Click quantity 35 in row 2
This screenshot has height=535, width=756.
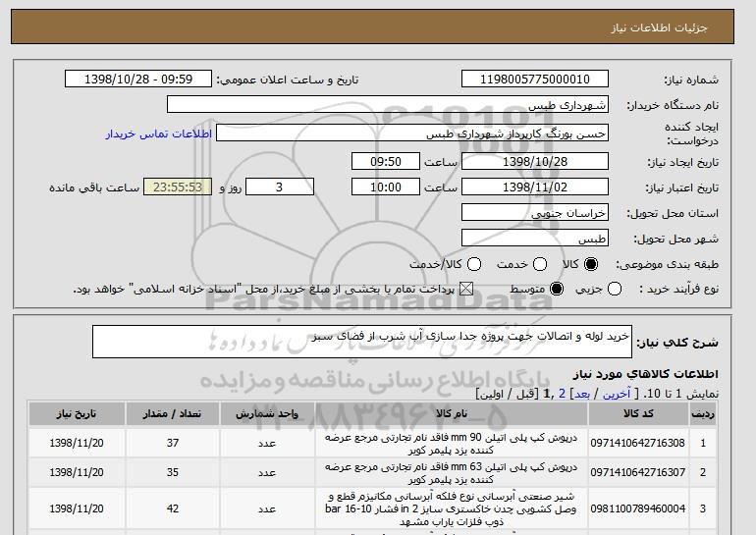coord(173,472)
